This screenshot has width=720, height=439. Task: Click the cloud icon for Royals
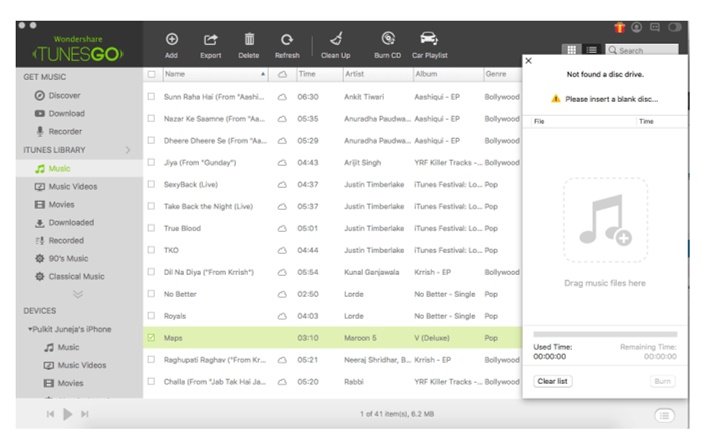[282, 316]
